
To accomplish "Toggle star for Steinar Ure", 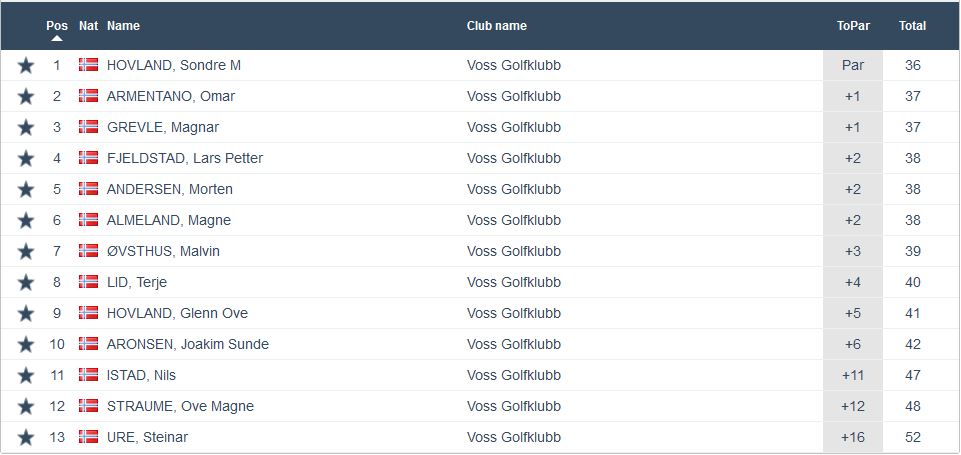I will point(26,438).
